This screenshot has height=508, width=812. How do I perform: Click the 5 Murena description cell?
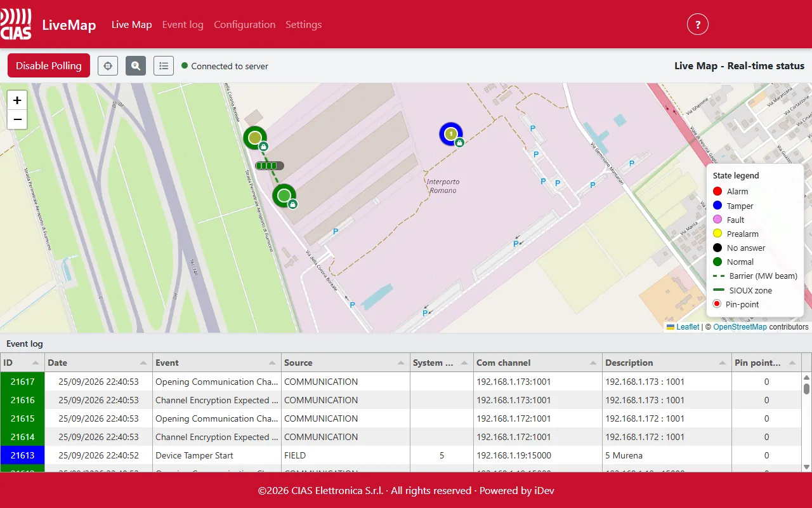click(667, 455)
